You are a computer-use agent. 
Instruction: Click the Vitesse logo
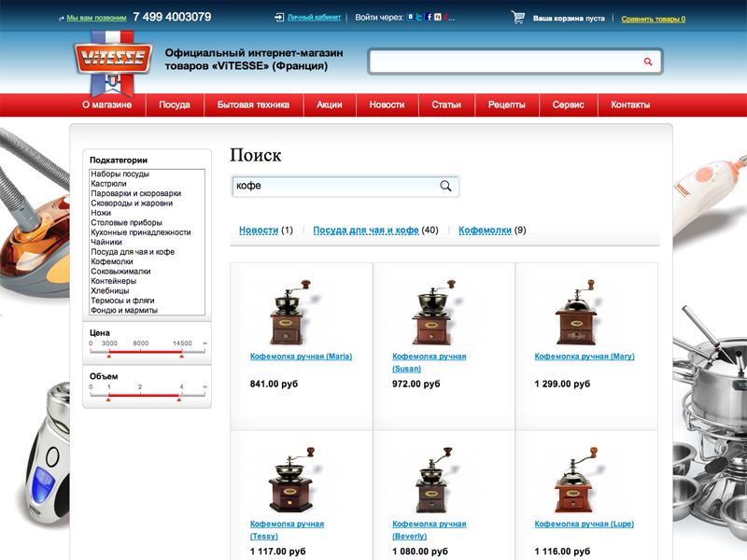click(x=113, y=63)
